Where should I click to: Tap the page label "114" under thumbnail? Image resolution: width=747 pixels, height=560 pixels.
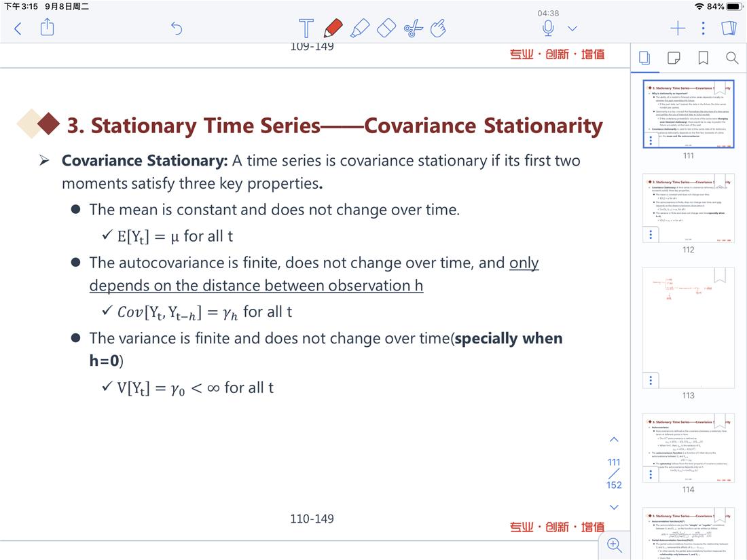[x=689, y=489]
